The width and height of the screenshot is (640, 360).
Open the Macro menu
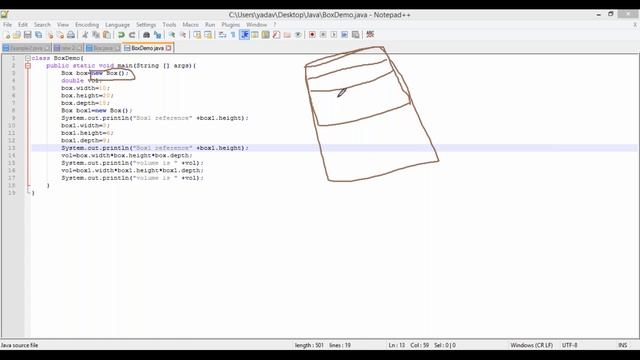coord(190,24)
